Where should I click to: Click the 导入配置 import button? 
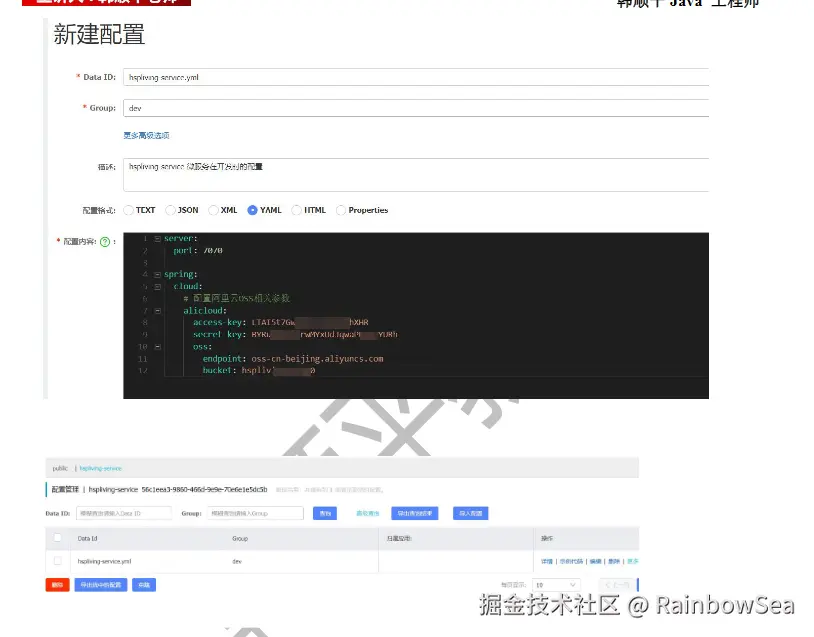coord(470,513)
